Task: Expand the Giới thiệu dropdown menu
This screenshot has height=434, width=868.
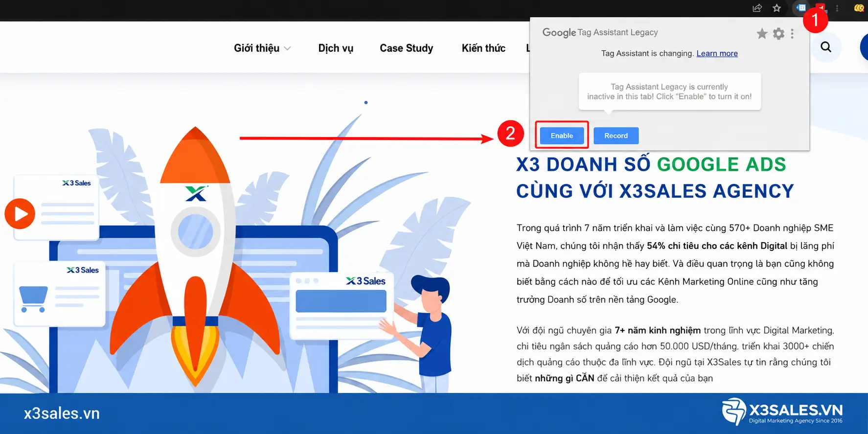Action: tap(262, 48)
